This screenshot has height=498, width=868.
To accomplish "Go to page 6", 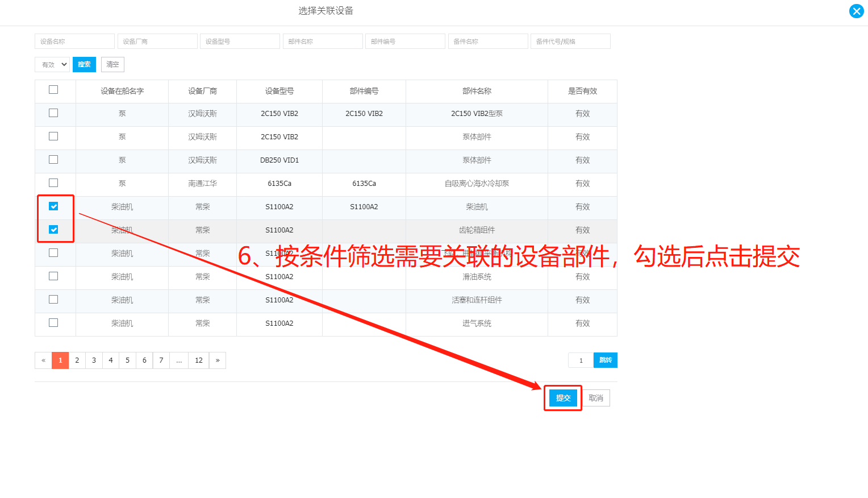I will 144,360.
